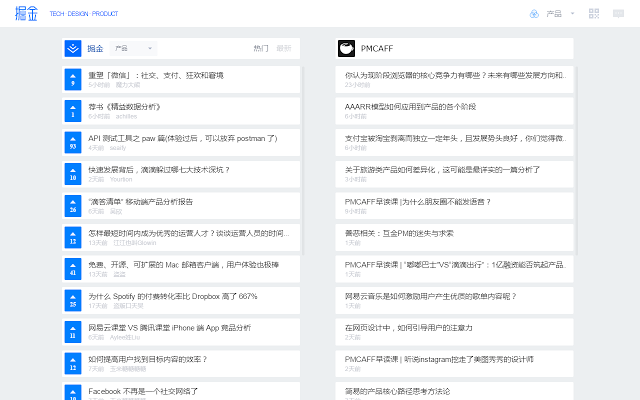
Task: Click the 23小时前 timestamp in PMCAFF column
Action: [x=357, y=85]
